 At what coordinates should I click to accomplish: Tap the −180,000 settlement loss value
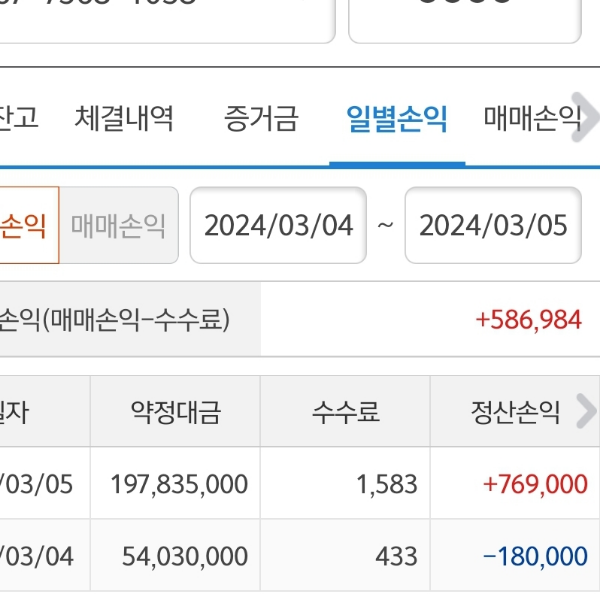(535, 556)
